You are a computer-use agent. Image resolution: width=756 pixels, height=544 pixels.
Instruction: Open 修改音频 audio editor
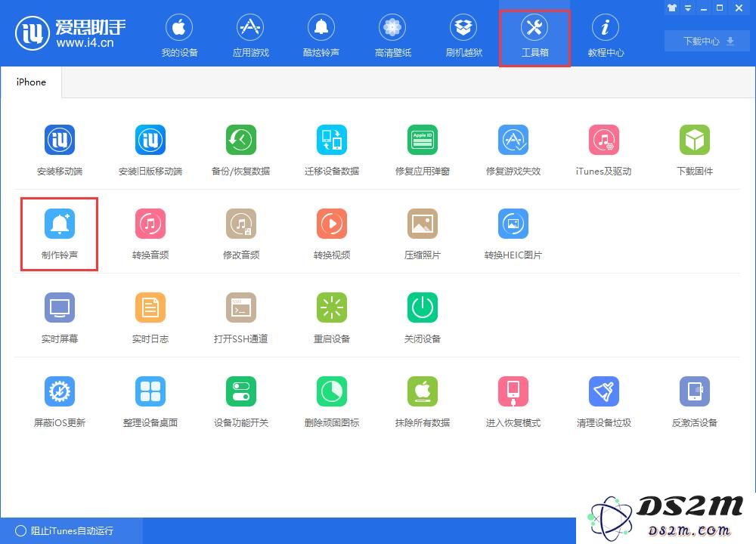click(241, 233)
